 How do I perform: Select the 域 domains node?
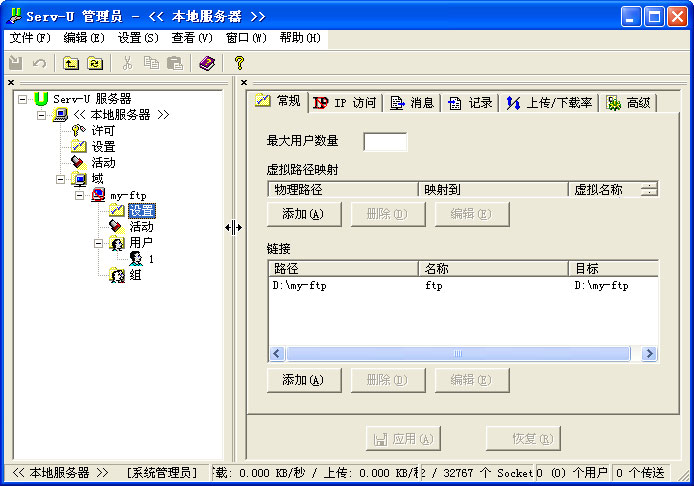(97, 179)
